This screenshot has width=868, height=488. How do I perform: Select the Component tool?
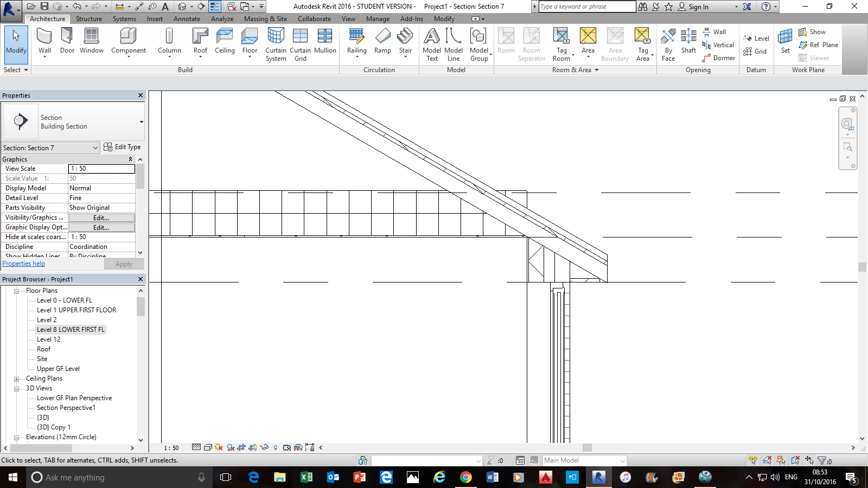129,42
